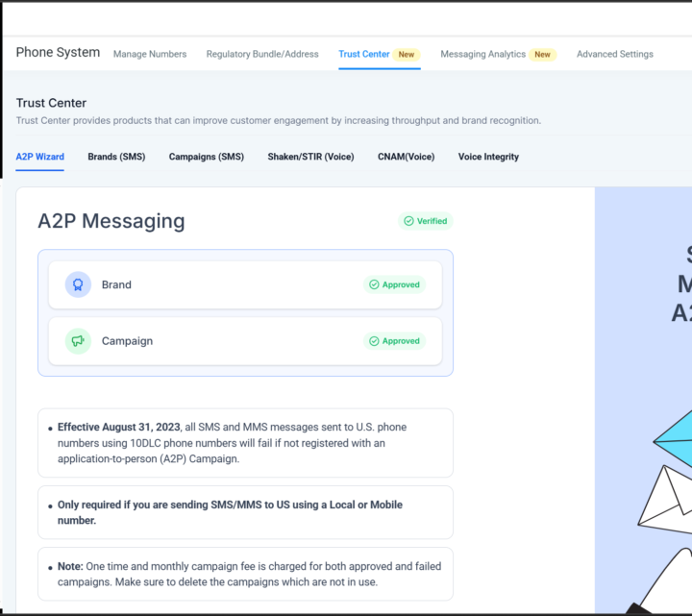Screen dimensions: 692x616
Task: Click the Verified status badge
Action: 426,221
